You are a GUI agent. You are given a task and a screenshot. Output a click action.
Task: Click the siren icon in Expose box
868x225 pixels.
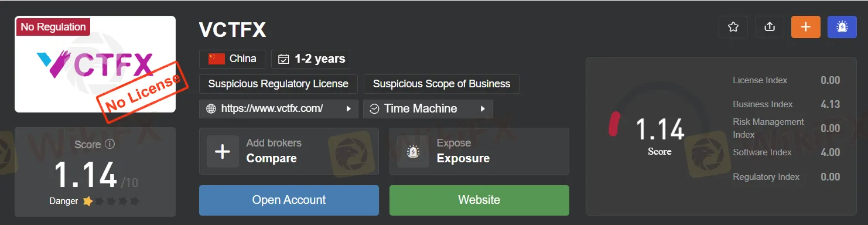pyautogui.click(x=413, y=151)
